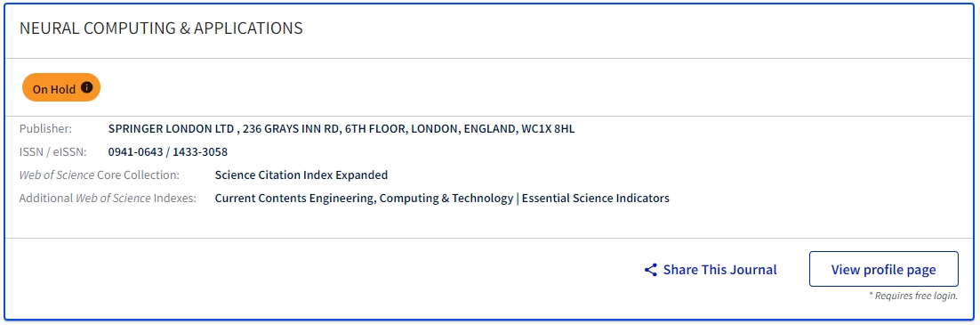Select the eISSN 1433-3058
Image resolution: width=980 pixels, height=325 pixels.
click(200, 152)
